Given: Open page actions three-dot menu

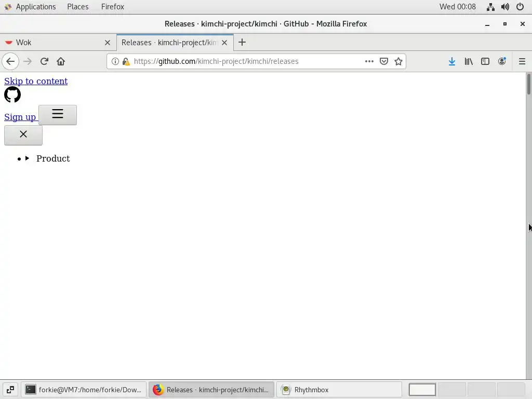Looking at the screenshot, I should click(369, 61).
